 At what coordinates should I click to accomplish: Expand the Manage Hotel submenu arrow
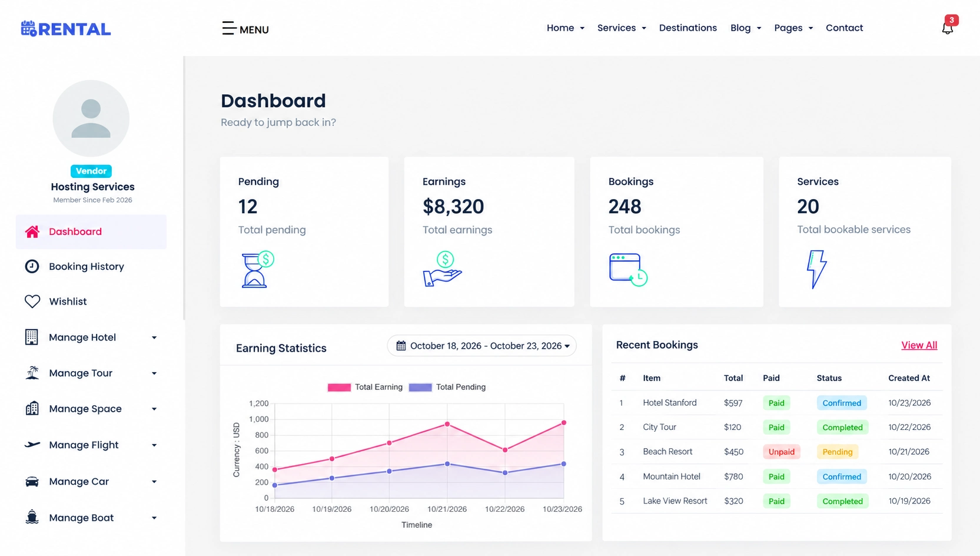[x=154, y=337]
